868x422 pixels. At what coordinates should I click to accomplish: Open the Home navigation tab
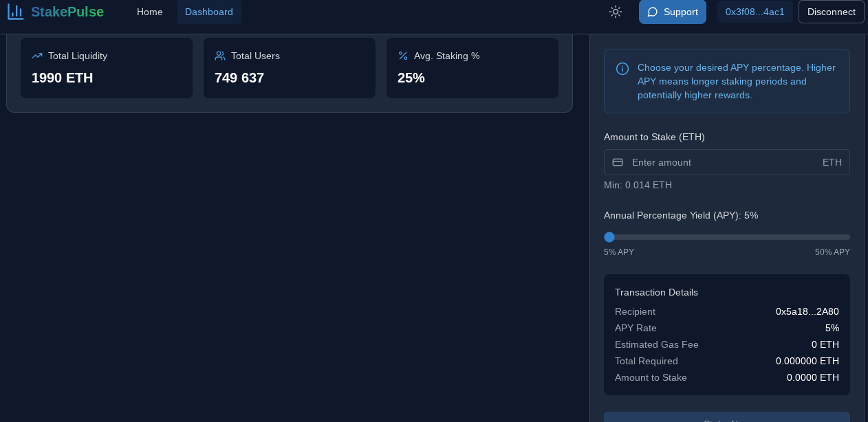[150, 12]
